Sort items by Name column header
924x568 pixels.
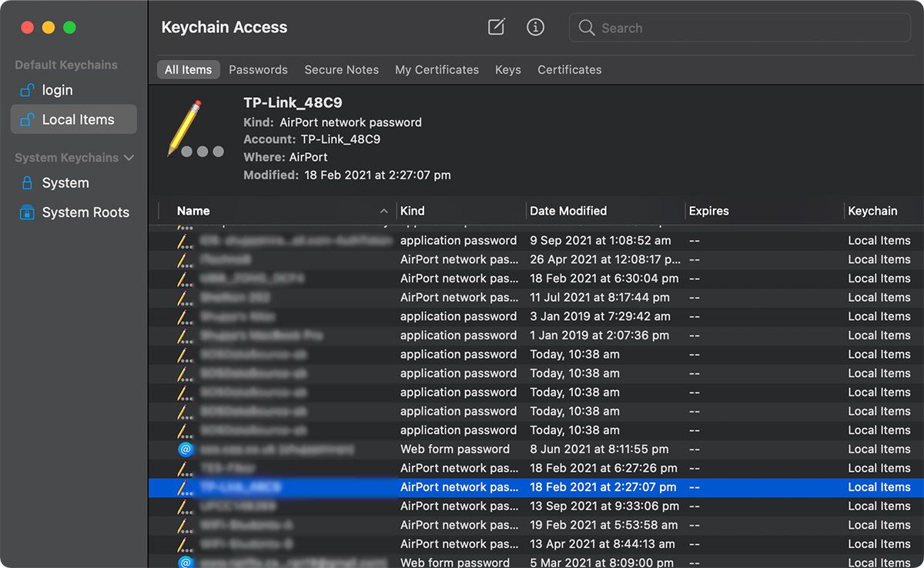tap(193, 211)
